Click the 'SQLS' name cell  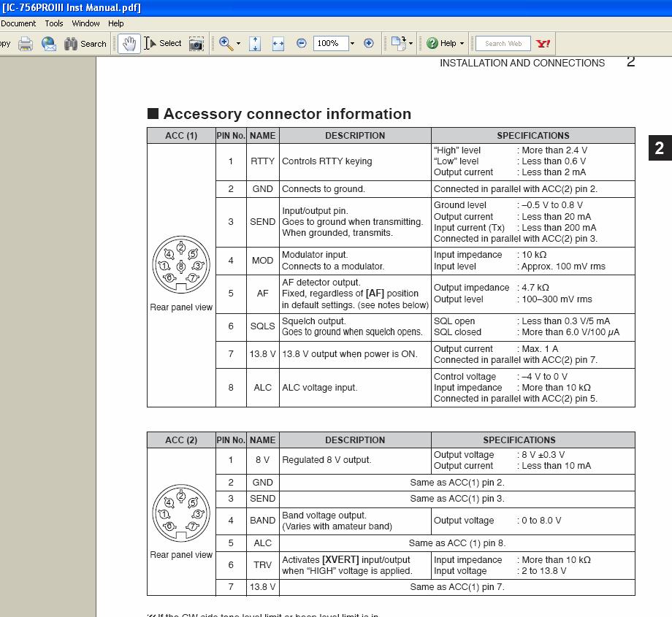click(263, 326)
